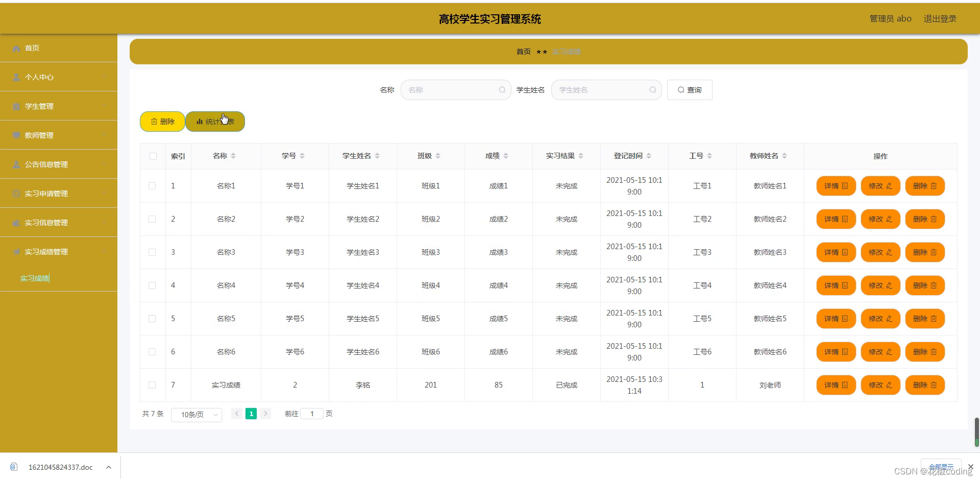Open the 10条/页 page size dropdown
Viewport: 980px width, 481px height.
coord(196,414)
